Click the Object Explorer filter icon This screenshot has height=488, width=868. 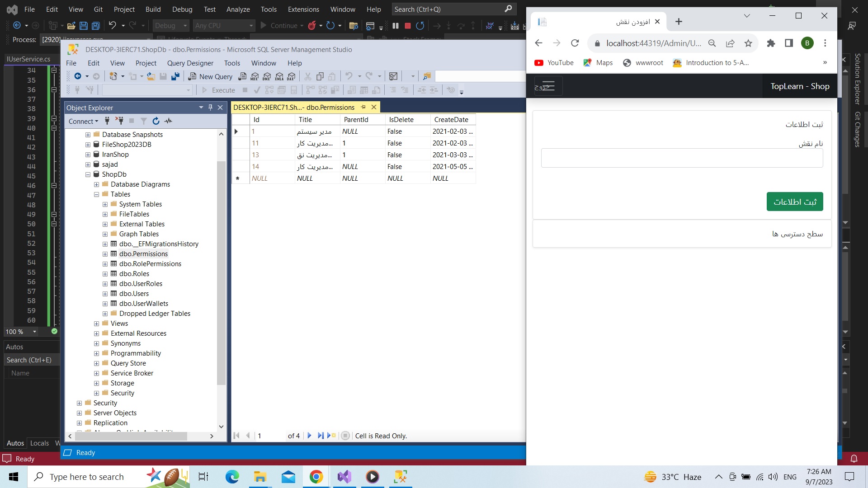(x=143, y=121)
